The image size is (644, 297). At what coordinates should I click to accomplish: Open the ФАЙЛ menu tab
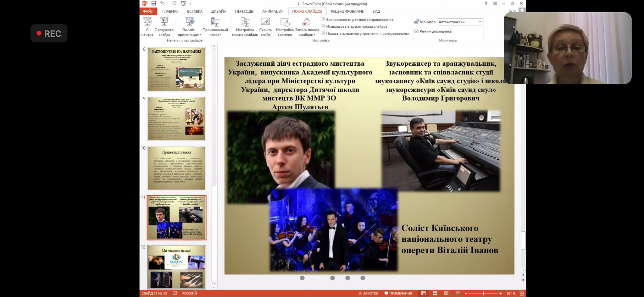(148, 11)
